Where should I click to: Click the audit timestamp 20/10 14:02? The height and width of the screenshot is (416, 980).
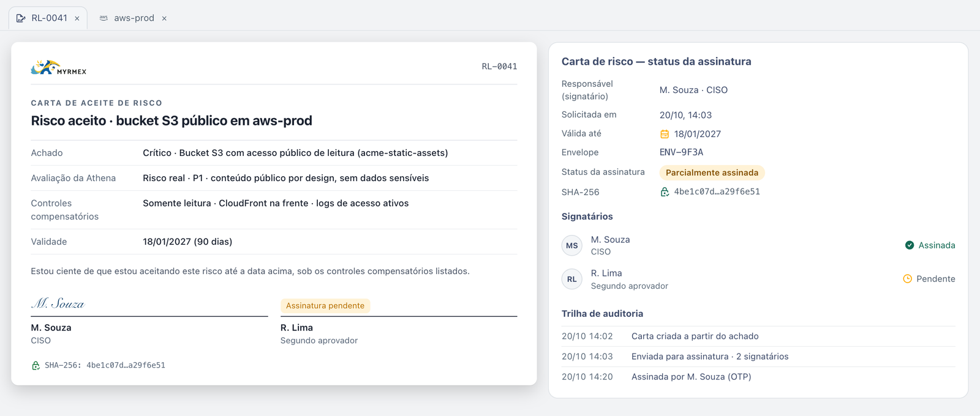pyautogui.click(x=587, y=336)
